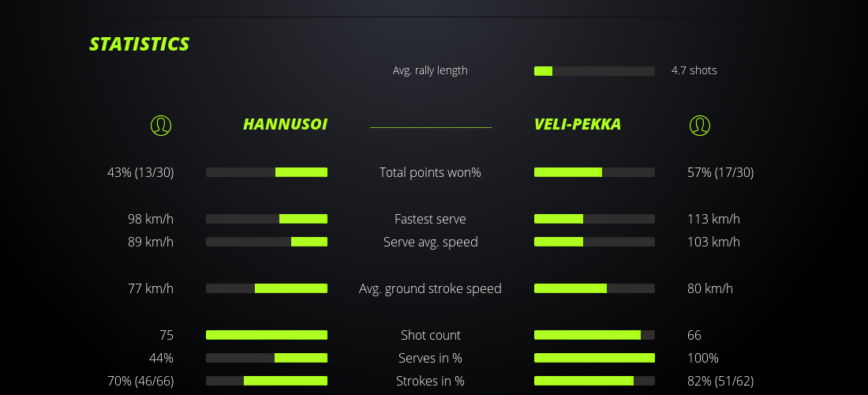The width and height of the screenshot is (868, 395).
Task: Click Hannusoi's Serve avg. speed bar
Action: pyautogui.click(x=267, y=242)
